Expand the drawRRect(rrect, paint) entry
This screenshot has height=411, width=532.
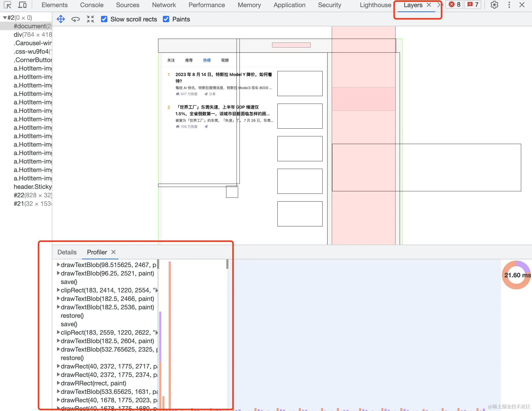pyautogui.click(x=58, y=383)
